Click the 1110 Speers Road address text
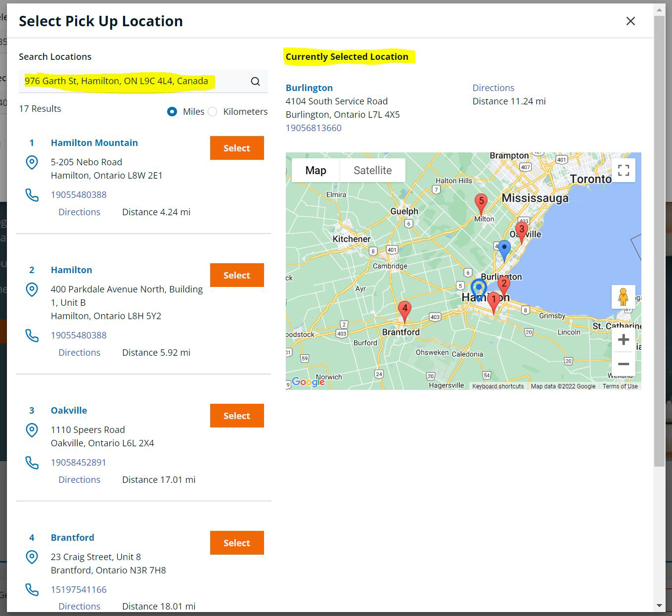The height and width of the screenshot is (616, 672). pos(88,429)
